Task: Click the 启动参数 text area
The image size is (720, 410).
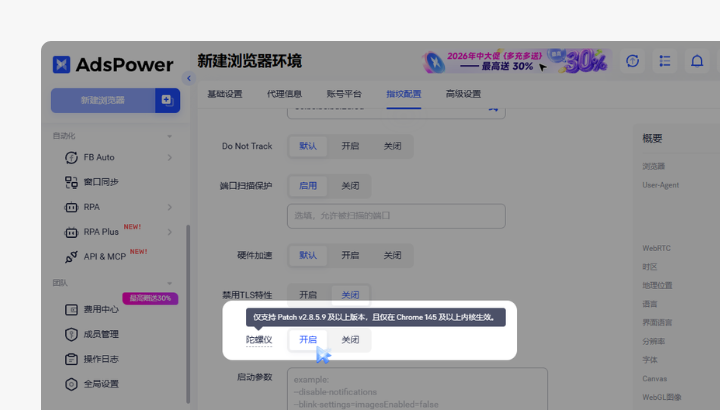Action: point(417,389)
